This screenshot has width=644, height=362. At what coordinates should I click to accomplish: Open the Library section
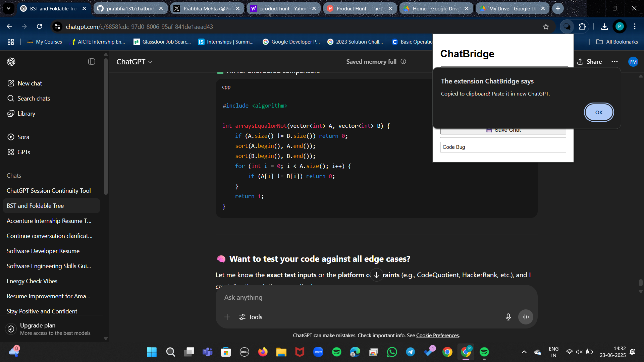[51, 113]
